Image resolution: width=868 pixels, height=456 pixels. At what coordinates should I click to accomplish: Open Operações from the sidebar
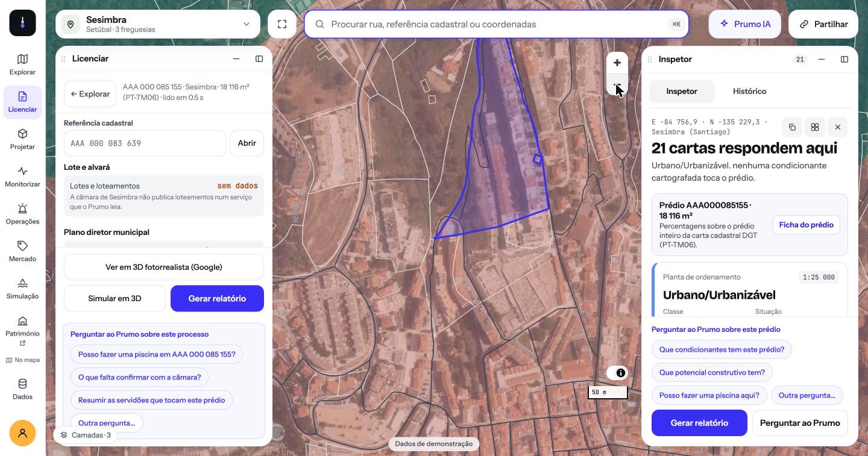pyautogui.click(x=22, y=214)
